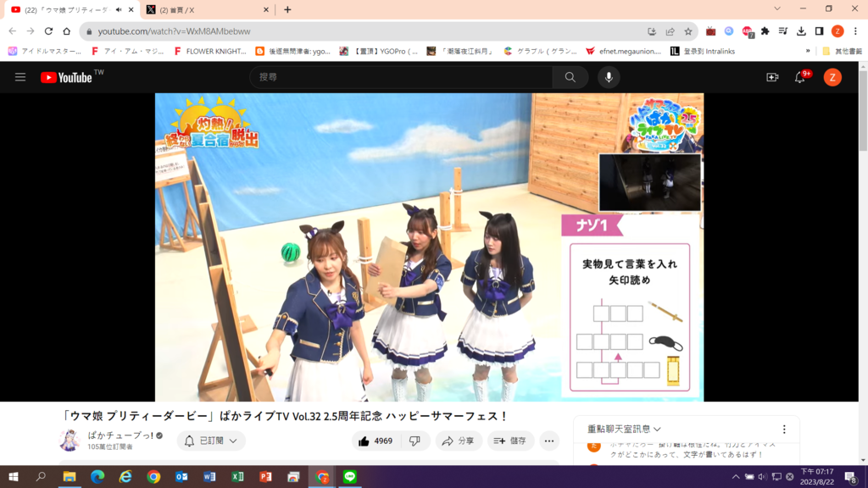
Task: Open the YouTube create video menu
Action: (x=772, y=77)
